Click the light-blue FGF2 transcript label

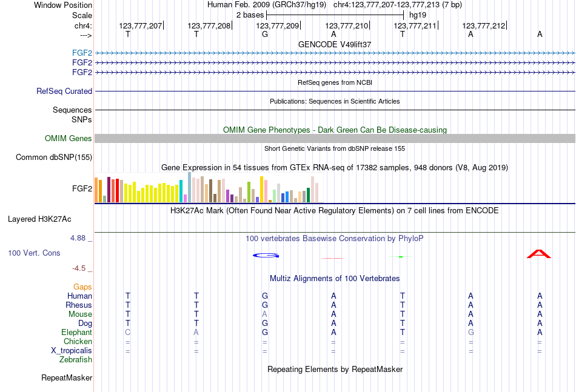[82, 53]
